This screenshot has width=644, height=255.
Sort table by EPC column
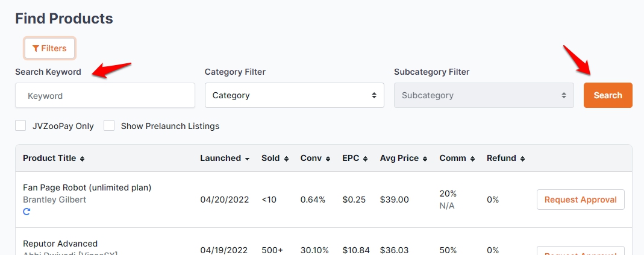(355, 159)
